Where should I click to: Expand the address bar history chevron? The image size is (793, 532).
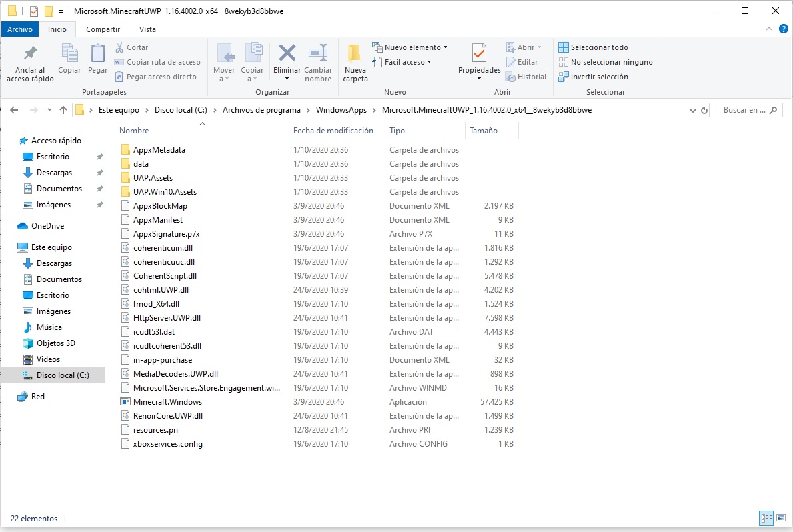[x=692, y=110]
